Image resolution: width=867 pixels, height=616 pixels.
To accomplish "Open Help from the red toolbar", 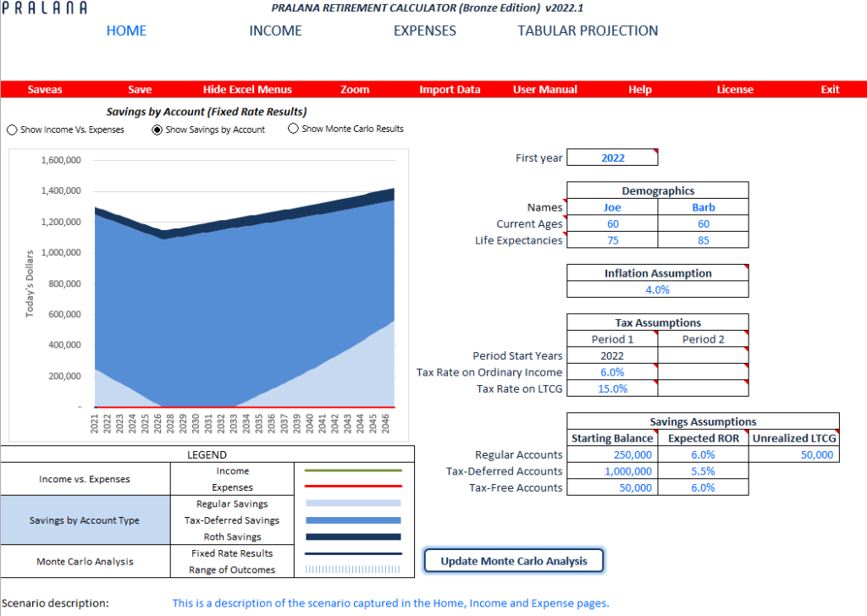I will pos(639,89).
